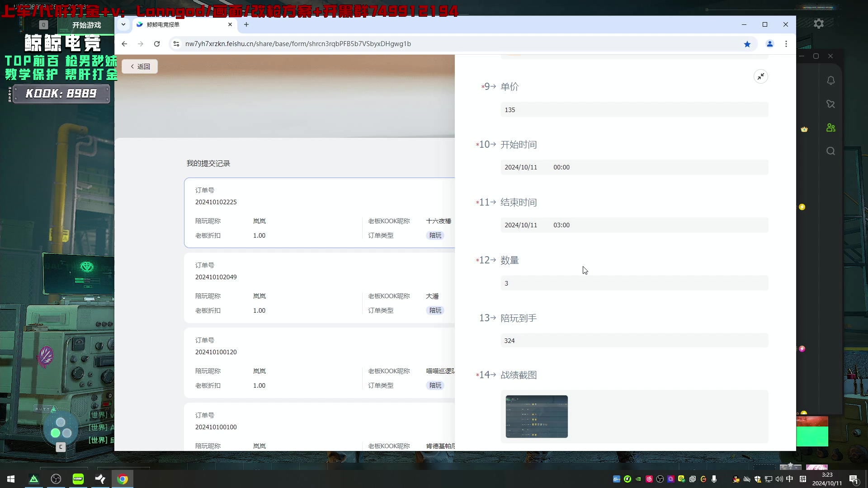Screen dimensions: 868x488
Task: Select the order record 202410100100
Action: pyautogui.click(x=320, y=427)
